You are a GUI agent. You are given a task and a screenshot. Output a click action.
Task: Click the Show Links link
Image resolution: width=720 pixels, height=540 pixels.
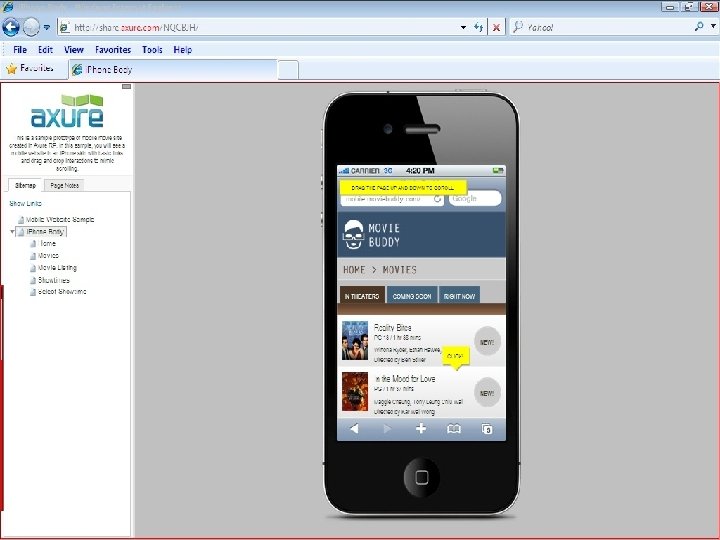pos(26,203)
